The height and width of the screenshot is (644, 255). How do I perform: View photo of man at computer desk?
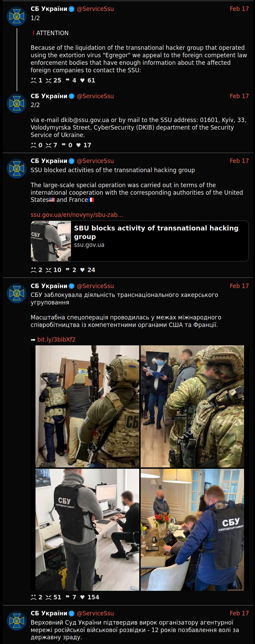pos(87,530)
